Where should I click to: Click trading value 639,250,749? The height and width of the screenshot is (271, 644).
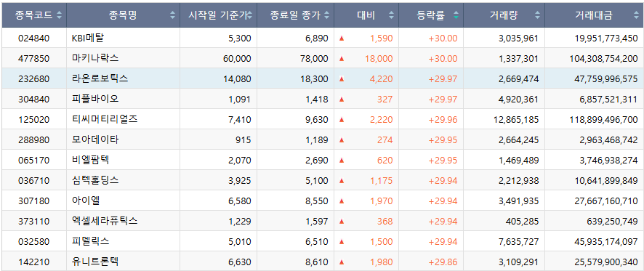[612, 222]
